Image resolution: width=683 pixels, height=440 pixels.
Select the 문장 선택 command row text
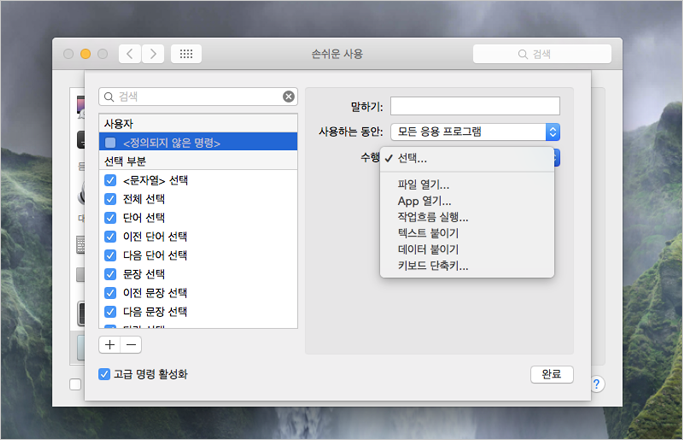pyautogui.click(x=144, y=274)
